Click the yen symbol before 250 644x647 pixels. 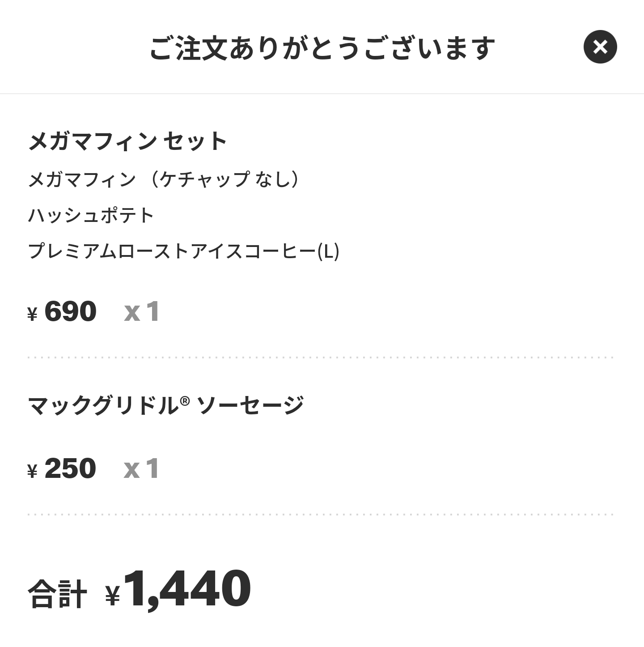[32, 471]
